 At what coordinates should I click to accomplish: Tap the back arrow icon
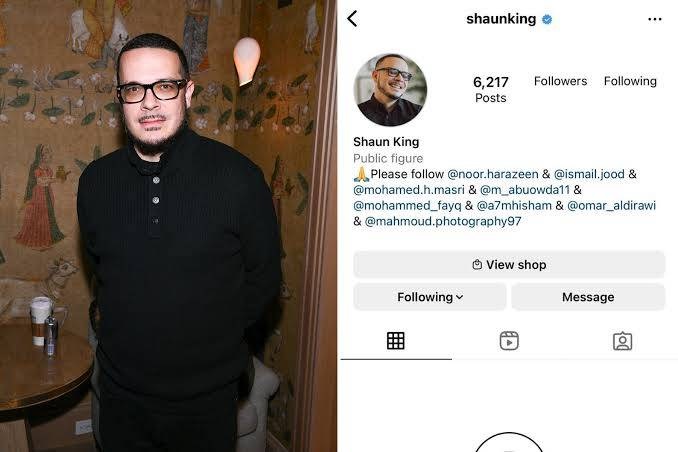click(352, 19)
